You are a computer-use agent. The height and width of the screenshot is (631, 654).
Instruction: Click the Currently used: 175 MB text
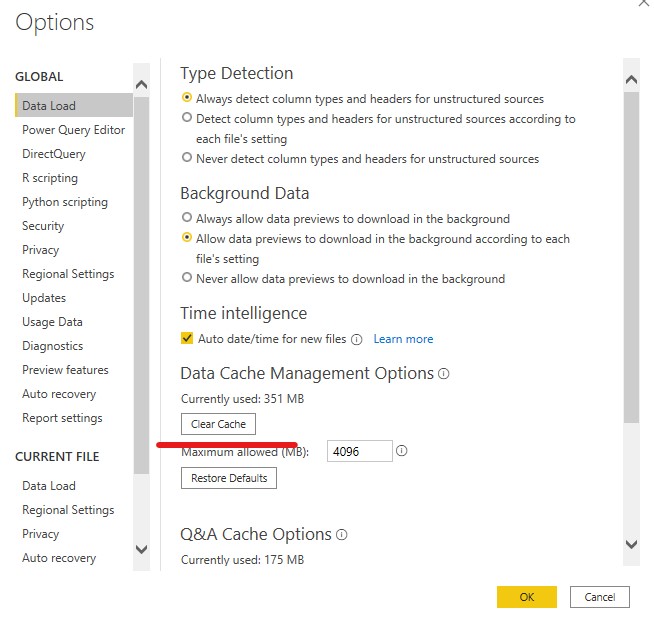tap(242, 560)
